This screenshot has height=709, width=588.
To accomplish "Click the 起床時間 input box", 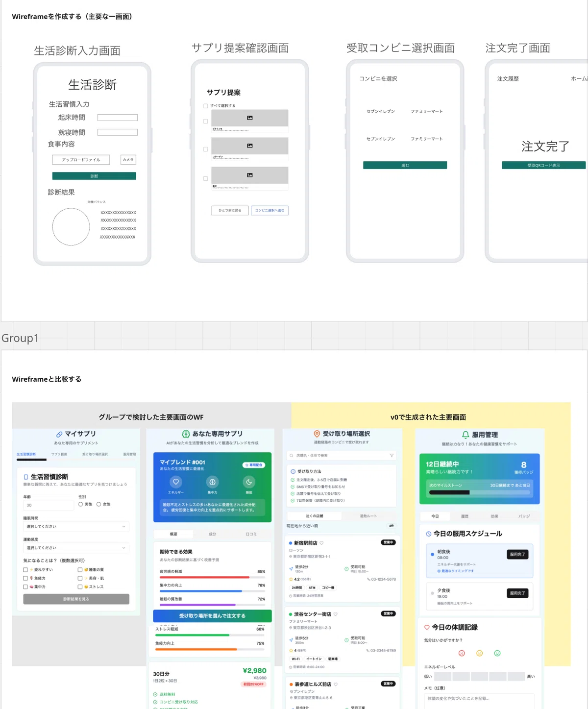I will 118,118.
